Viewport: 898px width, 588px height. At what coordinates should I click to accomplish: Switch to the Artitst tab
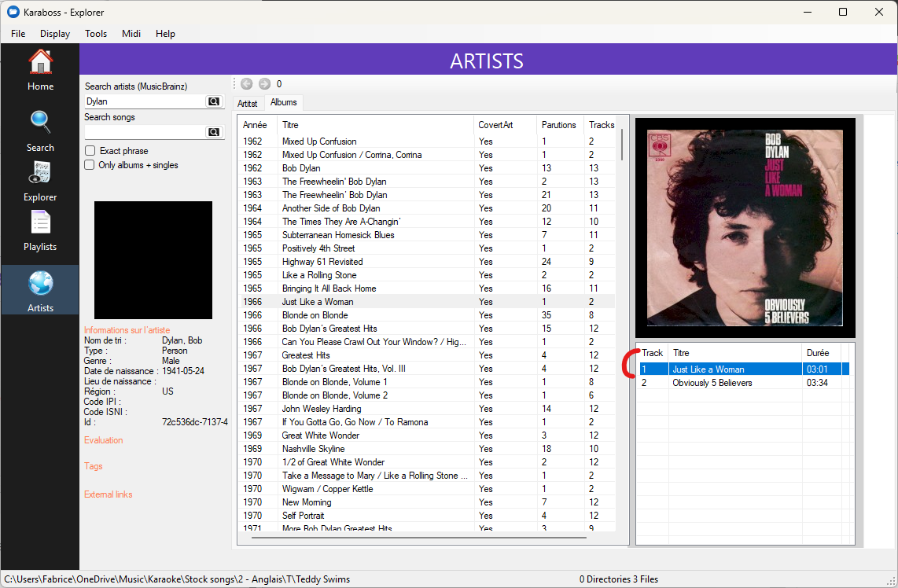[x=248, y=103]
